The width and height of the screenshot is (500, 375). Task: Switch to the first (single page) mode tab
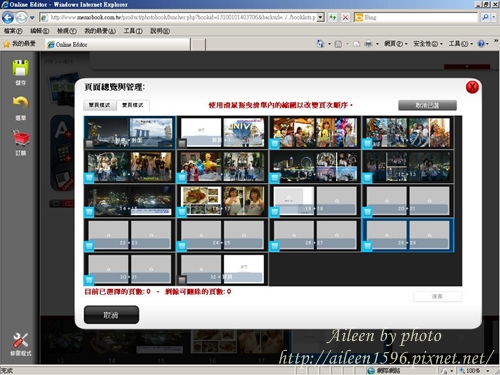[x=99, y=105]
